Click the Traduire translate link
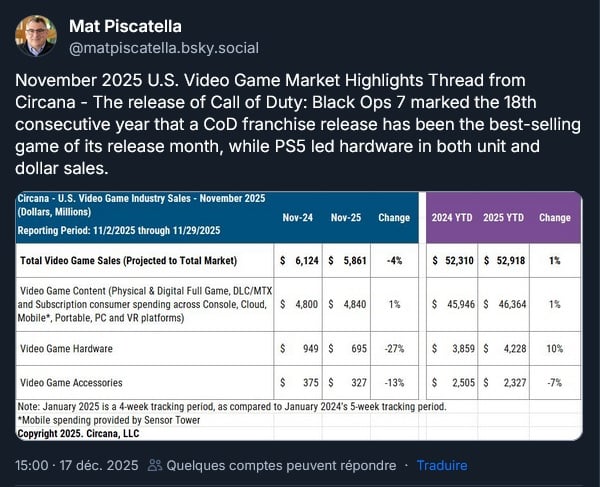Screen dimensions: 600x487 442,465
